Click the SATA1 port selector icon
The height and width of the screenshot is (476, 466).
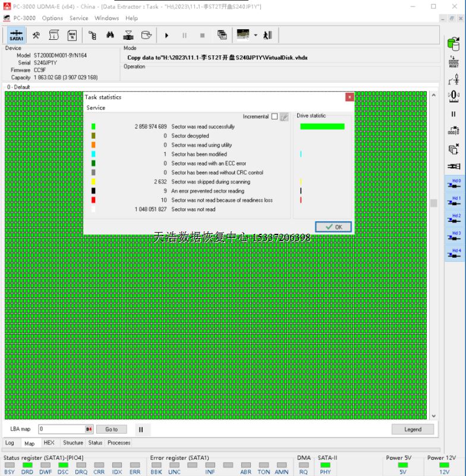pos(17,35)
